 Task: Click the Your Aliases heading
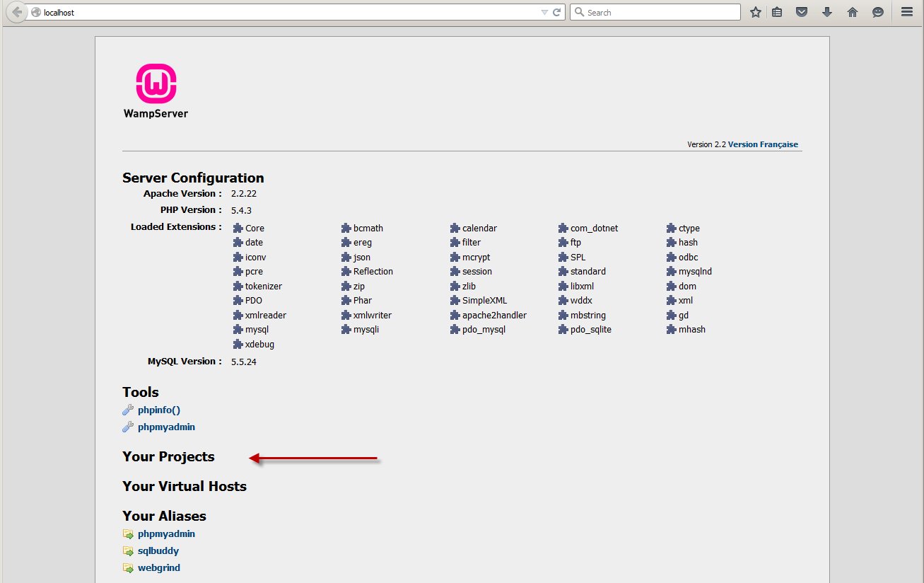click(164, 516)
